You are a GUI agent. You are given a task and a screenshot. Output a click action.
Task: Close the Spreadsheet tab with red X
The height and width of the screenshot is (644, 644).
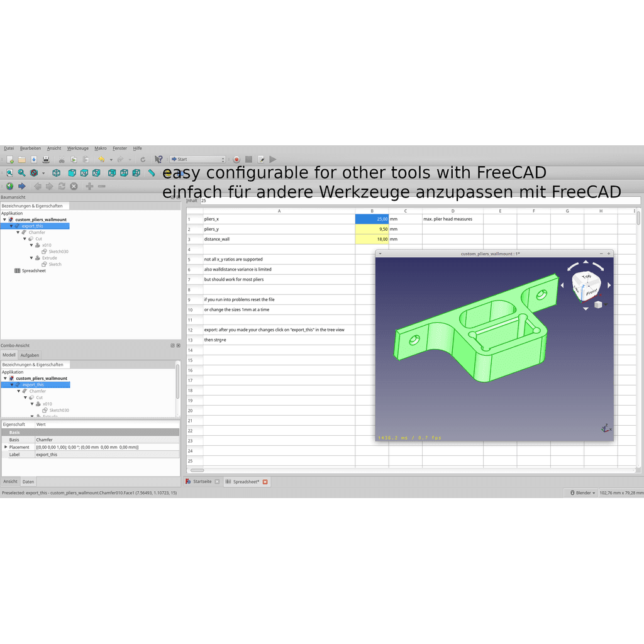pyautogui.click(x=265, y=482)
